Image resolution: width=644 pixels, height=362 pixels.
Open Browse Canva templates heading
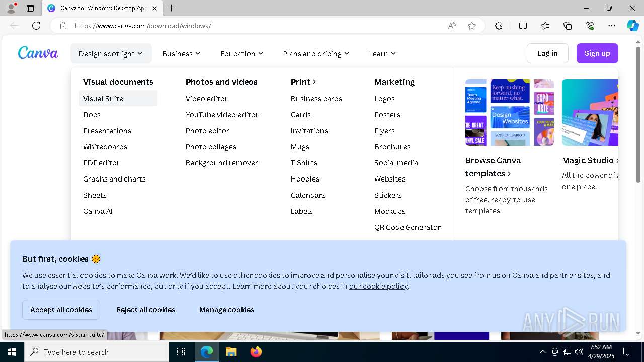pos(493,167)
